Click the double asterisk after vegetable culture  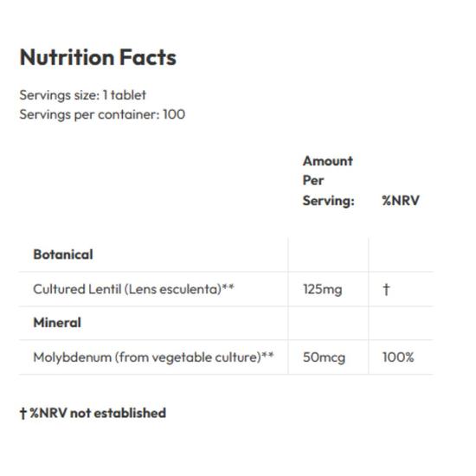[267, 355]
